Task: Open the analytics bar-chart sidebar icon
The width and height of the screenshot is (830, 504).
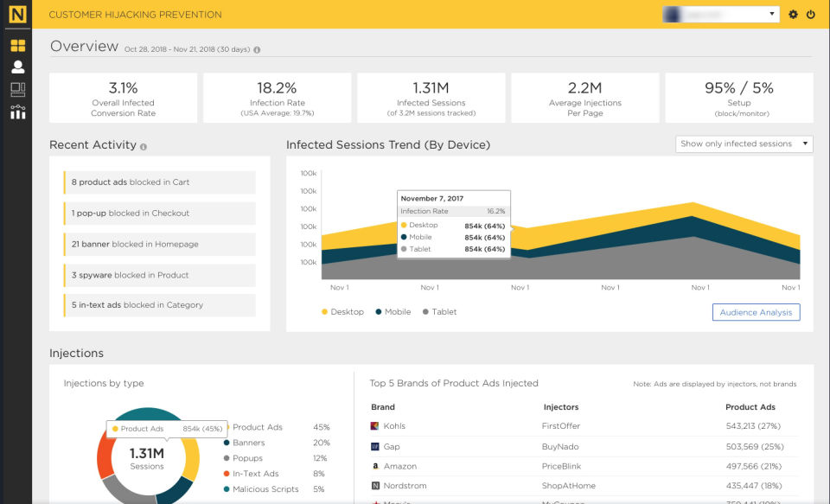Action: click(18, 112)
